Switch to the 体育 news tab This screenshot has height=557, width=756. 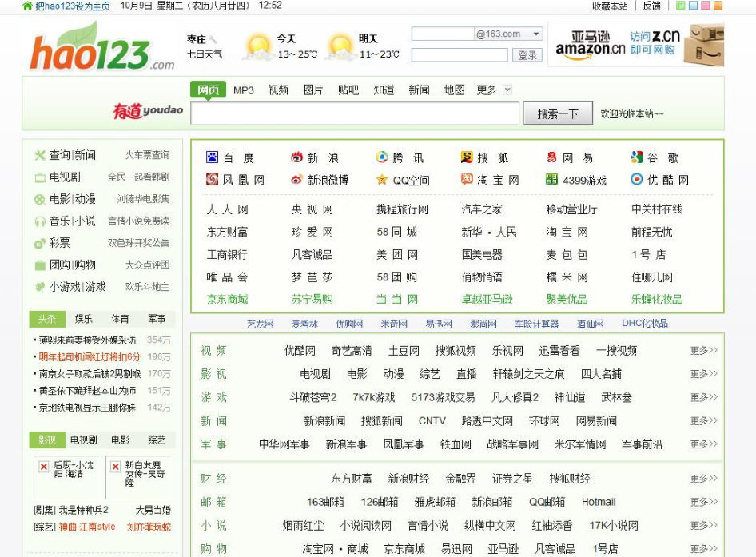coord(120,319)
